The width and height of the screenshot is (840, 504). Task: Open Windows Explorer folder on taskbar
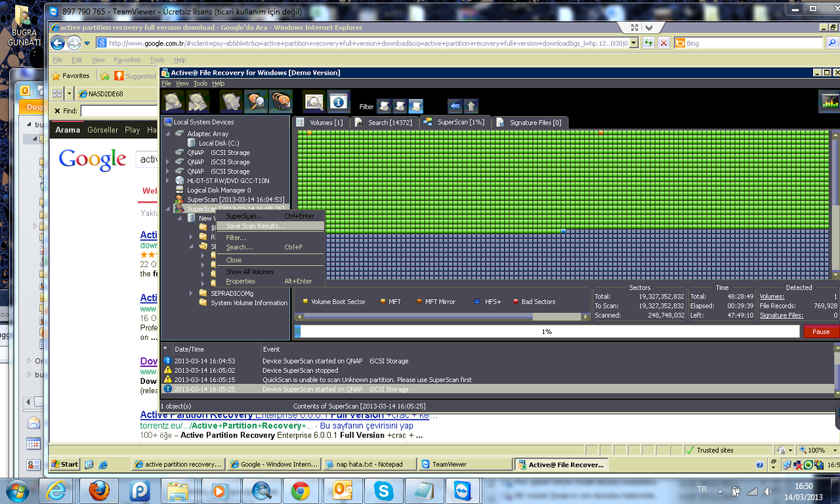(179, 491)
